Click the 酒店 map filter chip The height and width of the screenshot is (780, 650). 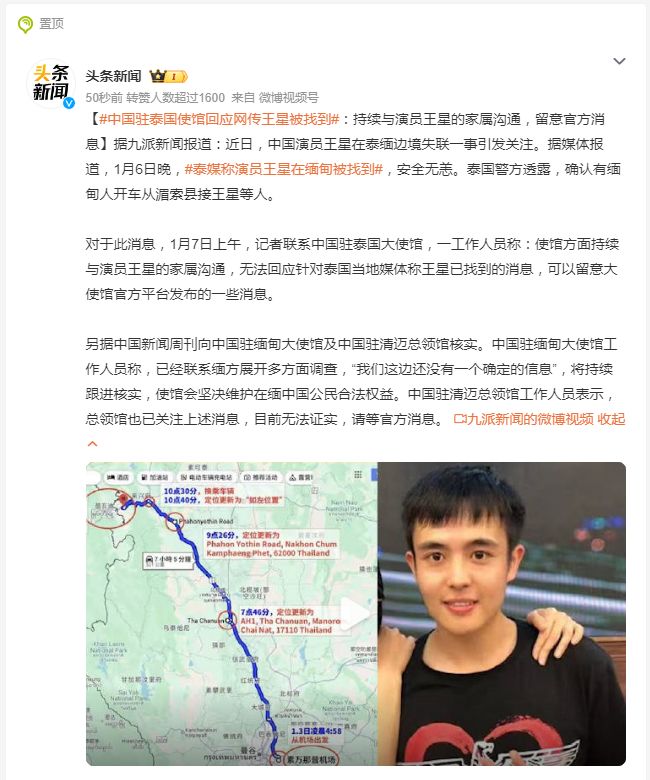click(118, 478)
